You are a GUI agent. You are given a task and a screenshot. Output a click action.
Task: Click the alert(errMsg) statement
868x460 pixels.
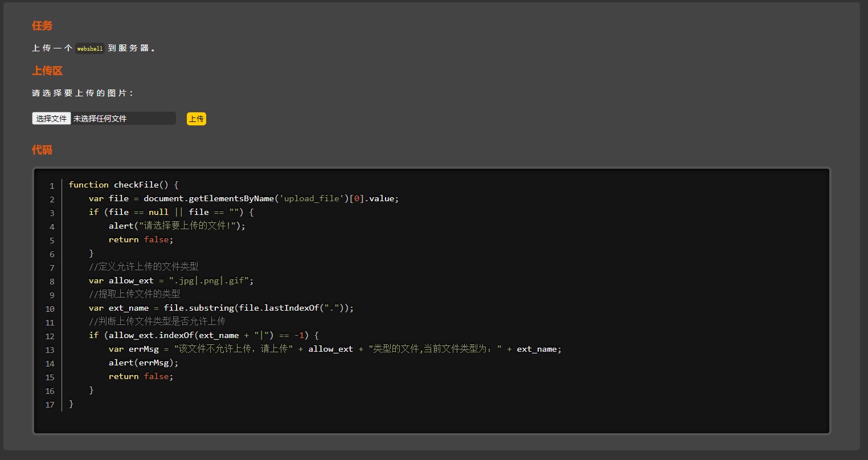pos(144,363)
